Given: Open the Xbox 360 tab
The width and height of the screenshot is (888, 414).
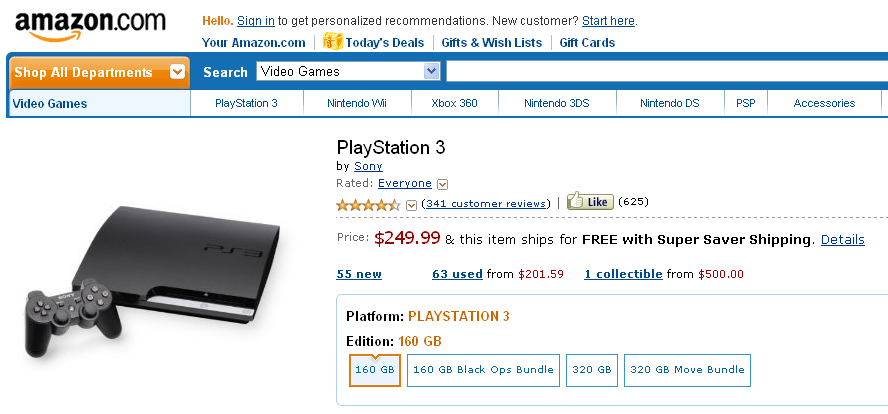Looking at the screenshot, I should (454, 103).
